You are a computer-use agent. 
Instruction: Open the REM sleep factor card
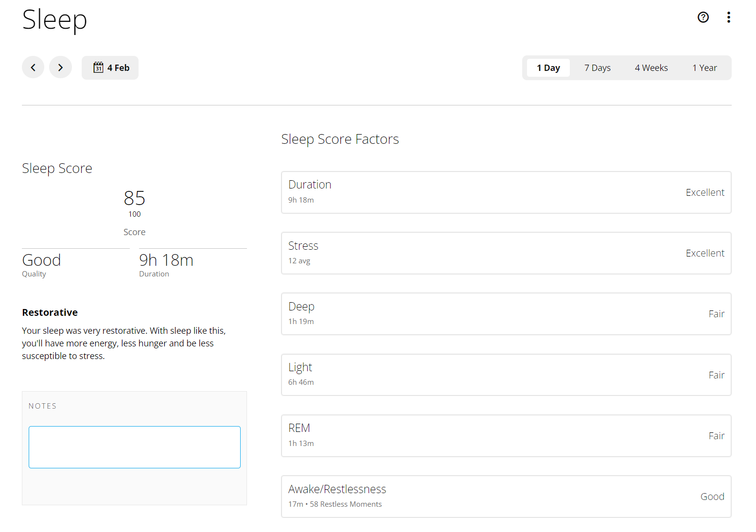coord(506,436)
